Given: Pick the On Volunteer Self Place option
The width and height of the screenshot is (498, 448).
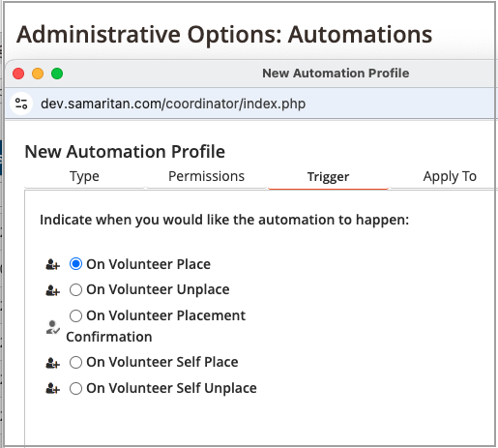Looking at the screenshot, I should point(75,362).
